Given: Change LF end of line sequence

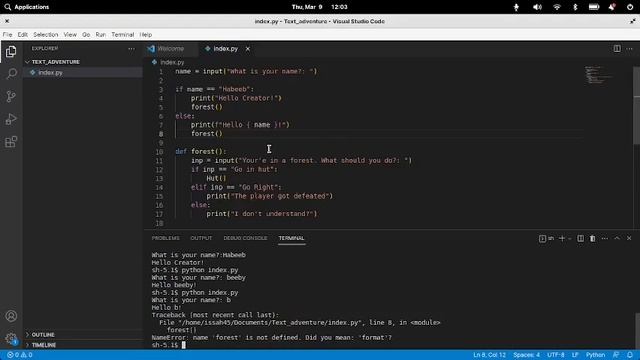Looking at the screenshot, I should [575, 355].
